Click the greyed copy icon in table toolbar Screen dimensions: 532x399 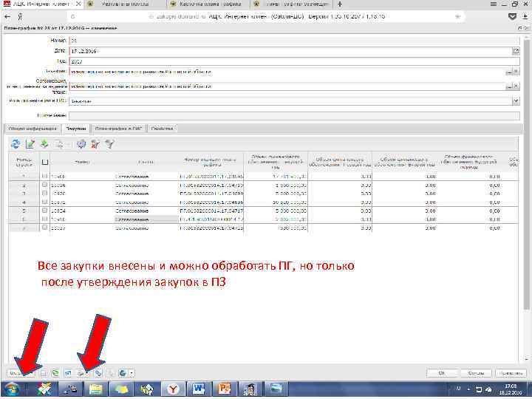coord(58,144)
